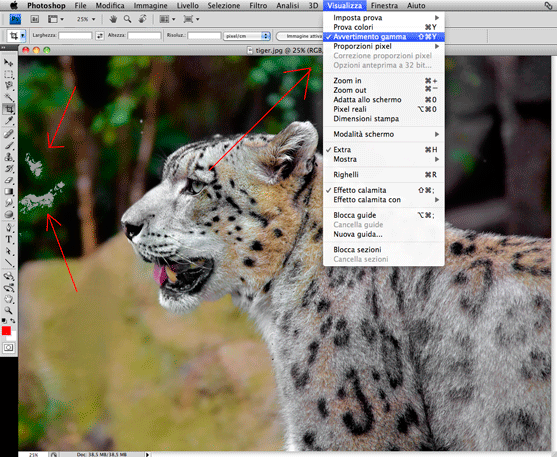The image size is (557, 457).
Task: Open the Filtro menu
Action: [x=258, y=5]
